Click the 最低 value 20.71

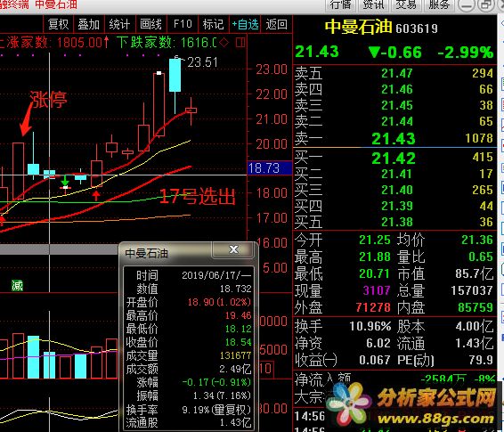(x=375, y=273)
